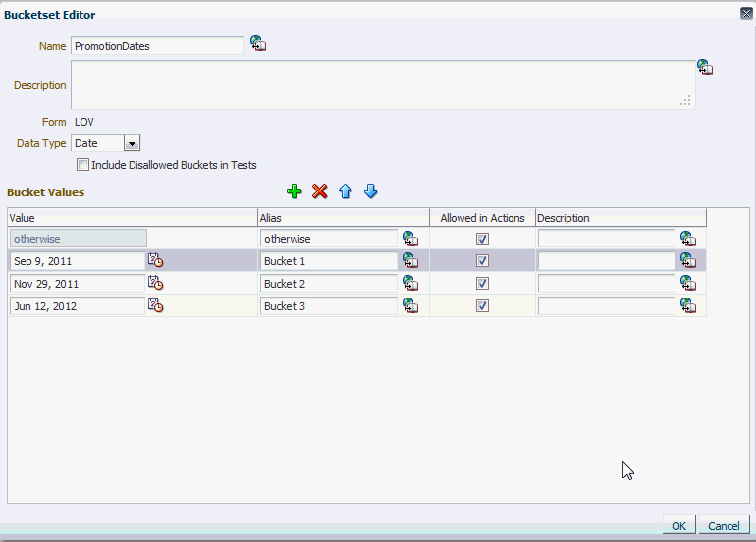Click the translation icon next to the Bucket 3 alias

pyautogui.click(x=410, y=305)
